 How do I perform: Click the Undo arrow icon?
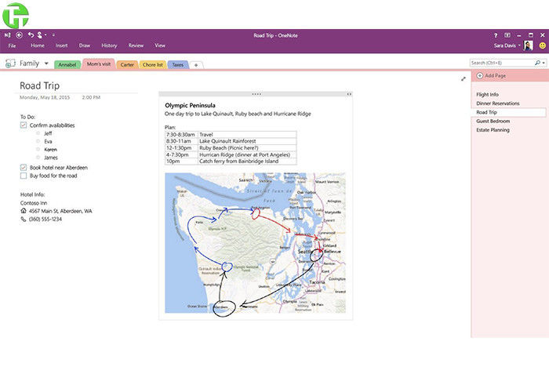click(31, 35)
